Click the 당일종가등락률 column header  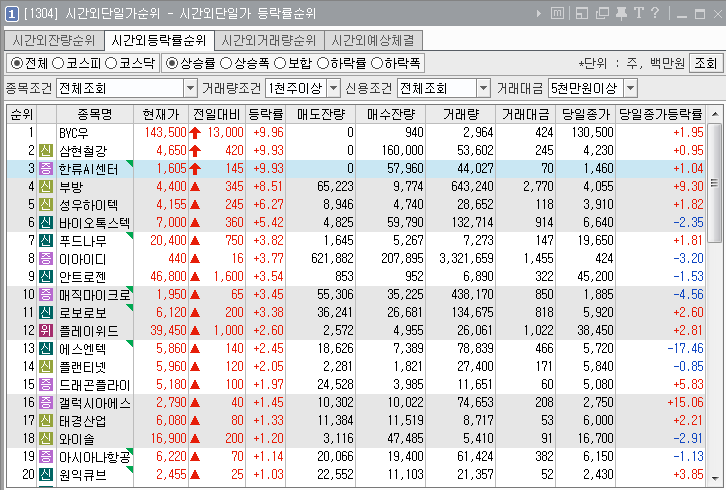661,114
